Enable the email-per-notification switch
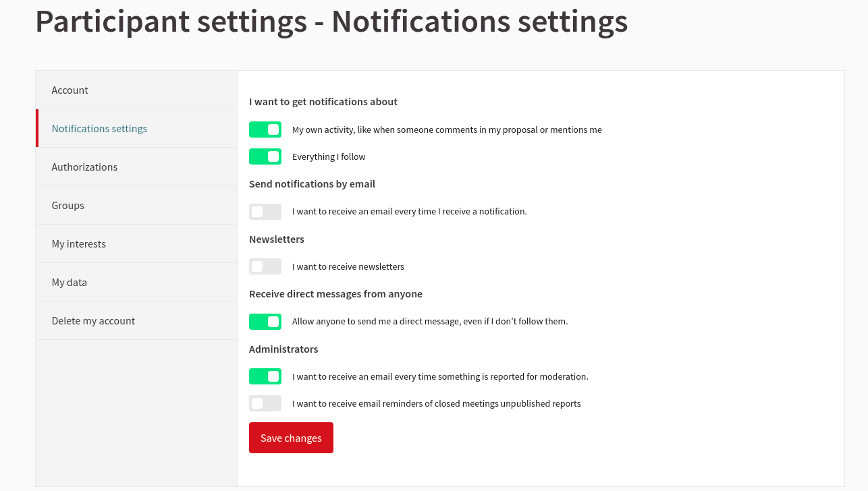 click(x=265, y=212)
